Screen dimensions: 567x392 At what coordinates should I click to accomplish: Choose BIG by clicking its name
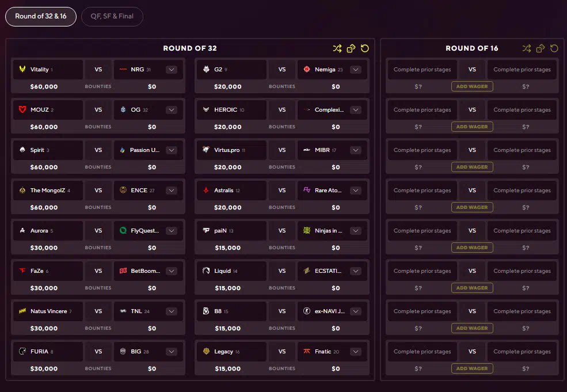[136, 352]
